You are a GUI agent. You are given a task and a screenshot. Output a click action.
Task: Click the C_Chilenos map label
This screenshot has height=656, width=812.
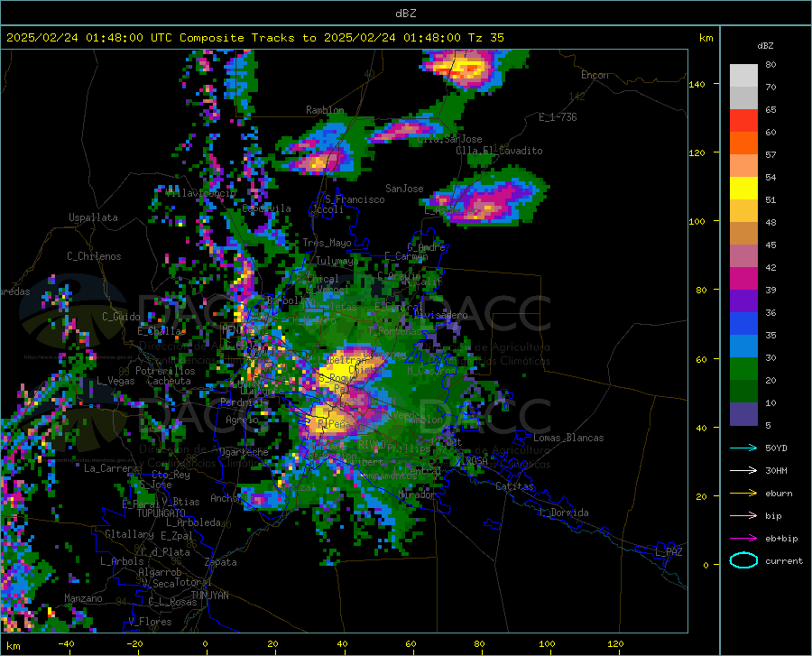pos(94,256)
